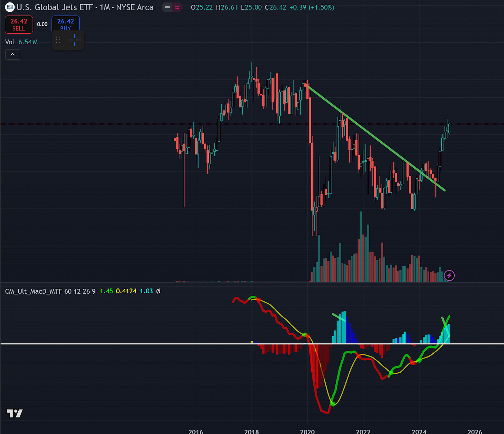Click the yellow signal value 0.4124
504x434 pixels.
126,291
